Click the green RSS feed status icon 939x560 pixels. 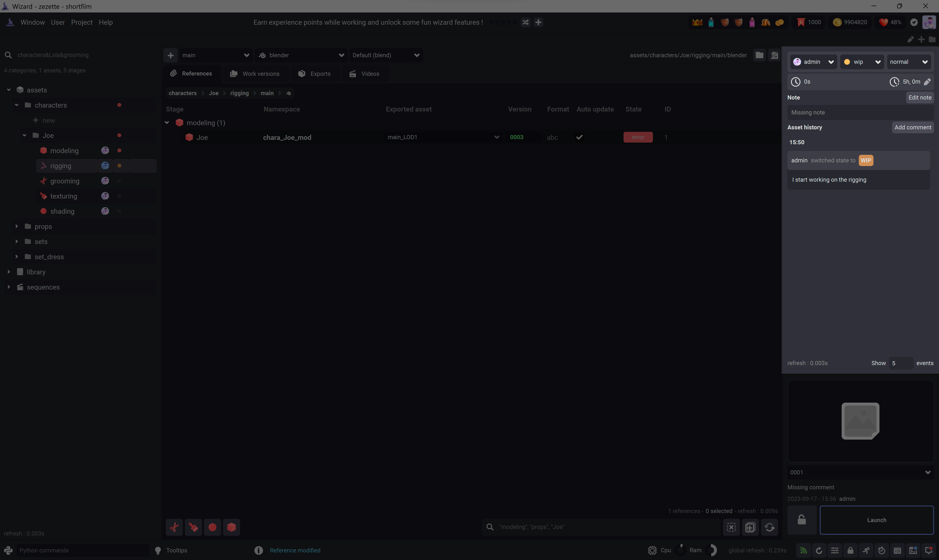(803, 550)
